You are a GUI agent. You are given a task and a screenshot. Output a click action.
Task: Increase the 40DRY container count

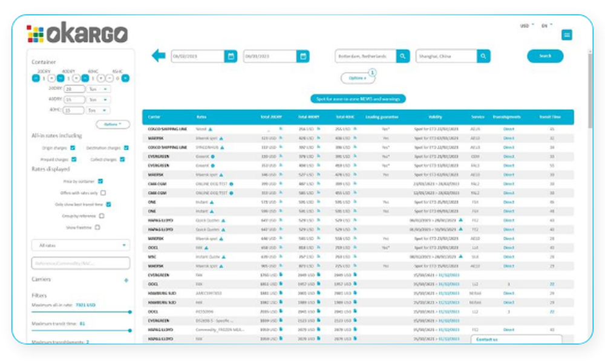pos(76,78)
